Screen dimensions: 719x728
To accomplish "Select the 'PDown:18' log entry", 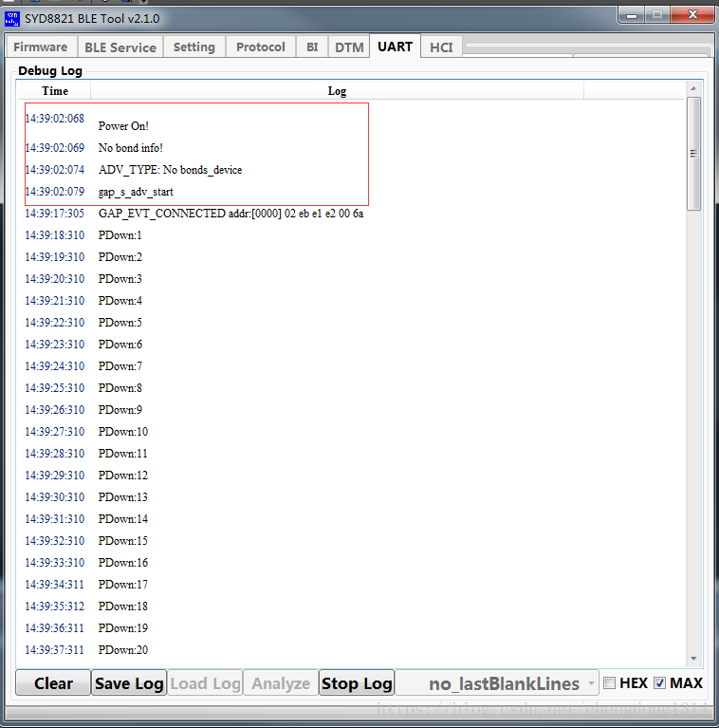I will coord(123,606).
